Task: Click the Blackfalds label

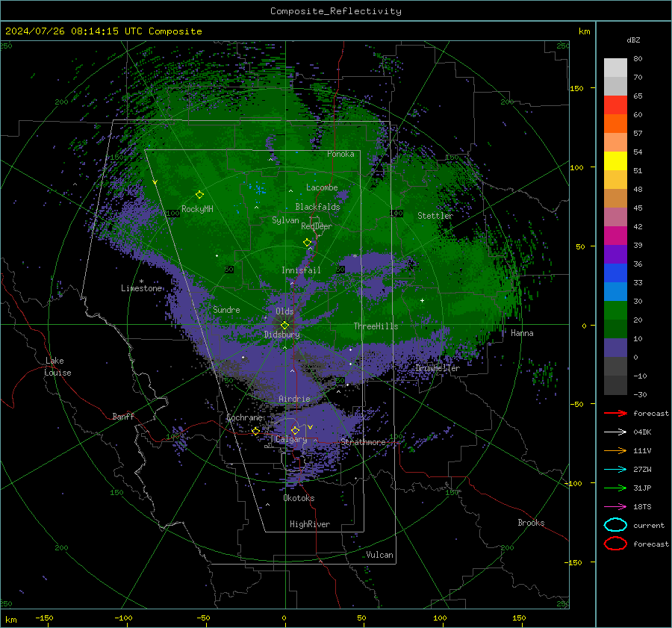Action: pos(317,207)
